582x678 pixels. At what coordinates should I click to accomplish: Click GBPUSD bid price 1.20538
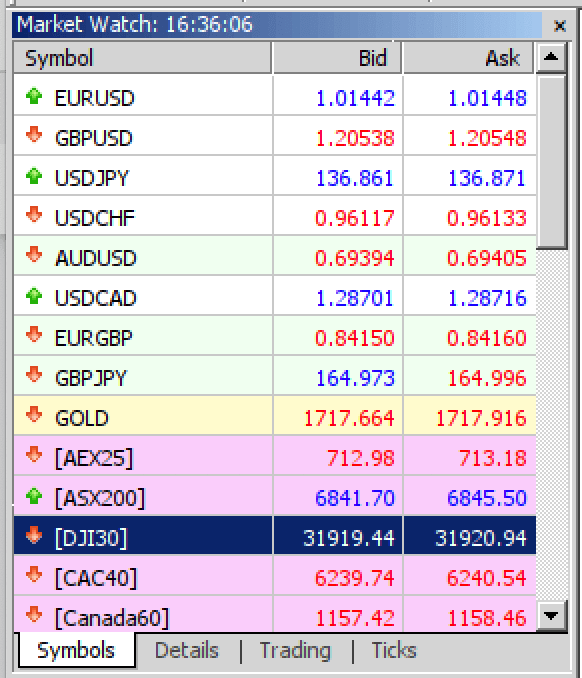pyautogui.click(x=355, y=138)
